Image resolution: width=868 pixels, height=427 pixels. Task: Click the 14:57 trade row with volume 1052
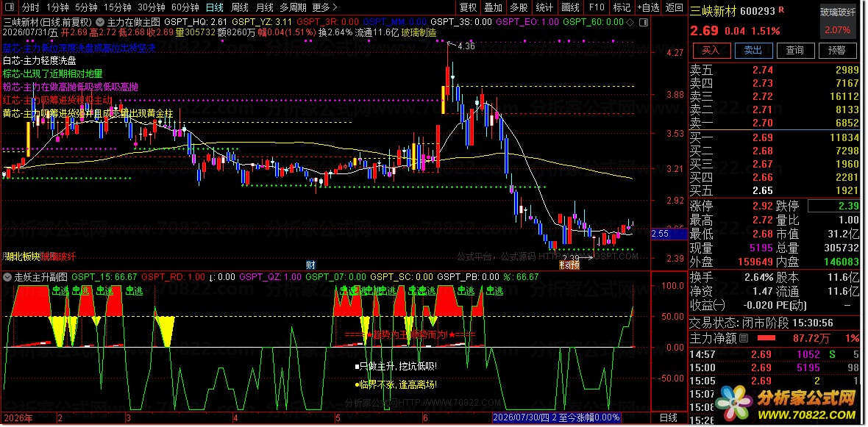[774, 354]
